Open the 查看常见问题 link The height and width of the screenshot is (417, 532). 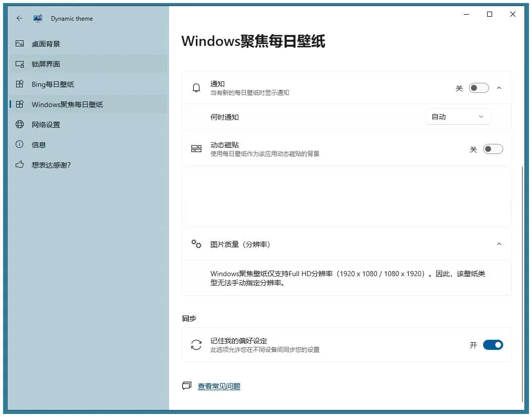click(x=219, y=386)
